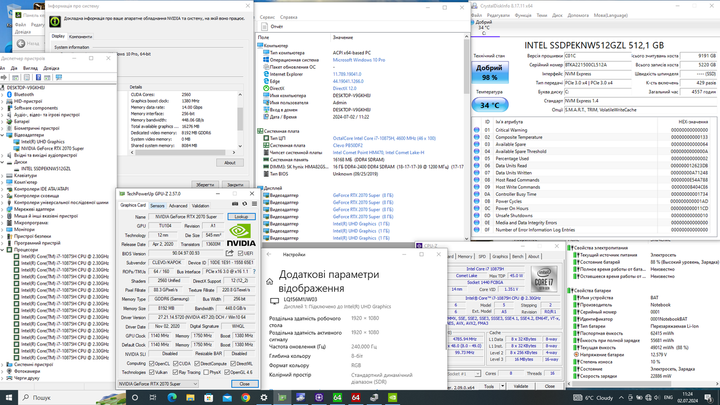Click the Device Manager forward arrow icon

pyautogui.click(x=5, y=77)
